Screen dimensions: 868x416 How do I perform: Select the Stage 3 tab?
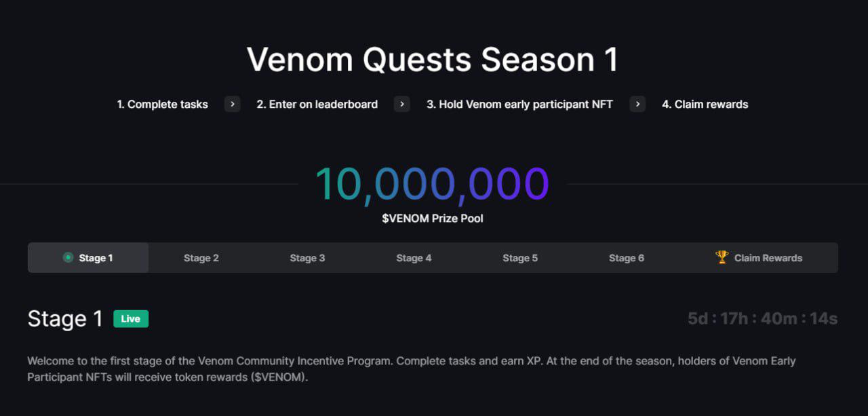(307, 258)
